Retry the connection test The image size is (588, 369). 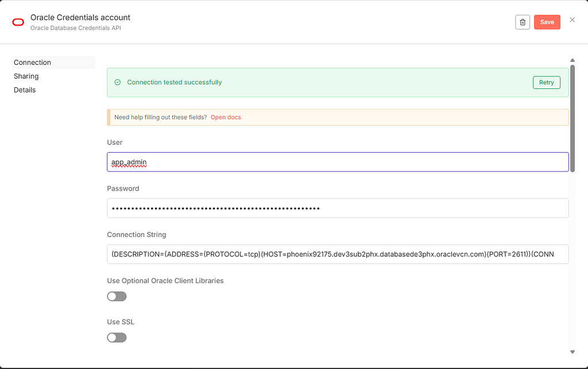547,83
